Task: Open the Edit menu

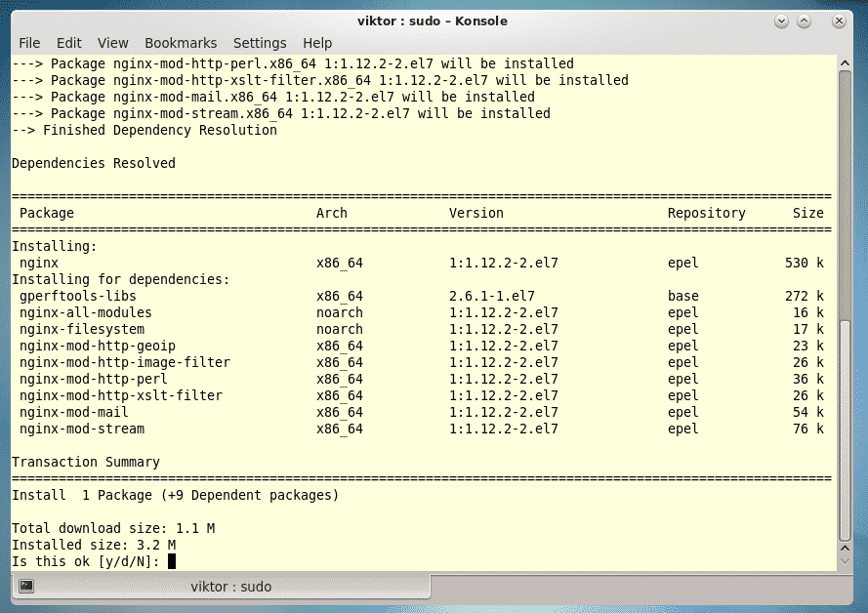Action: coord(69,43)
